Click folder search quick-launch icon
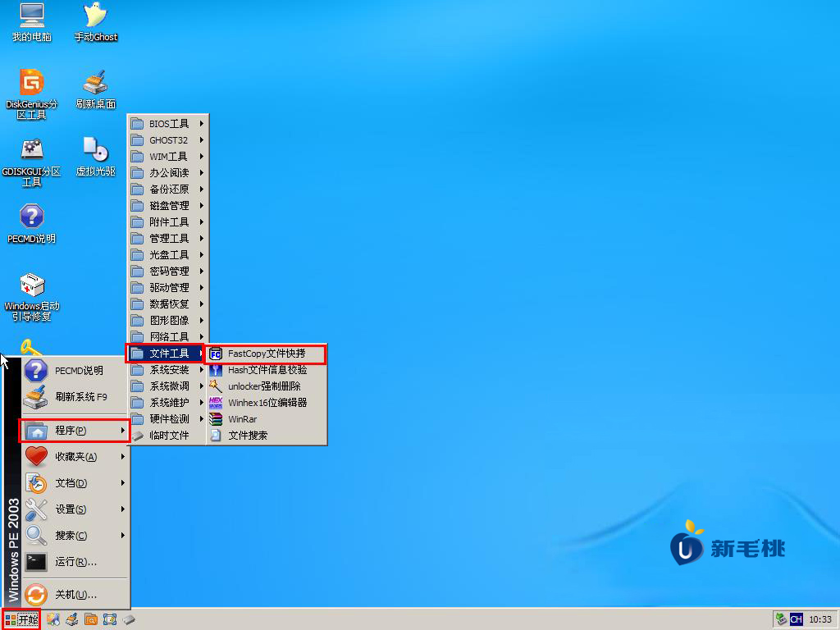 point(91,620)
